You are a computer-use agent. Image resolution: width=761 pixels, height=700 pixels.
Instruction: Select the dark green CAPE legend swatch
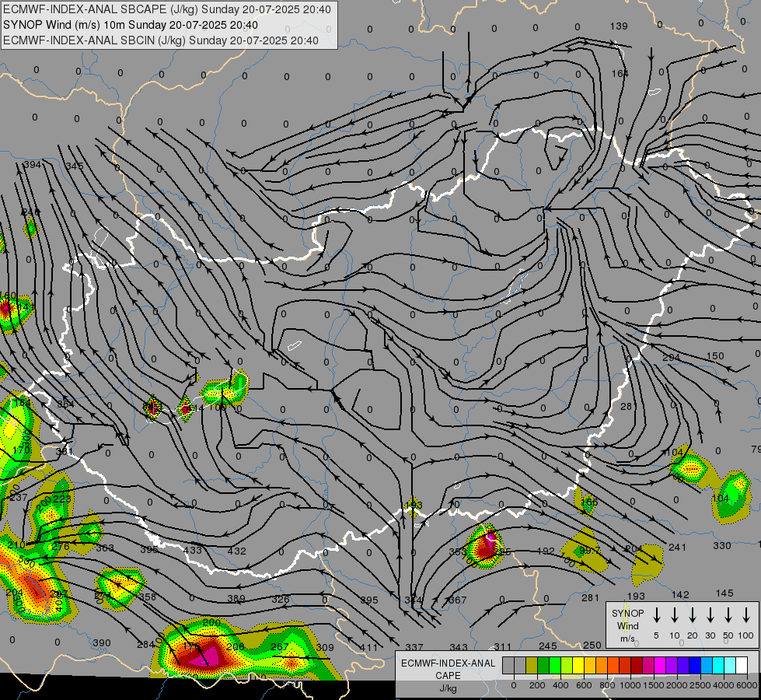(x=543, y=666)
